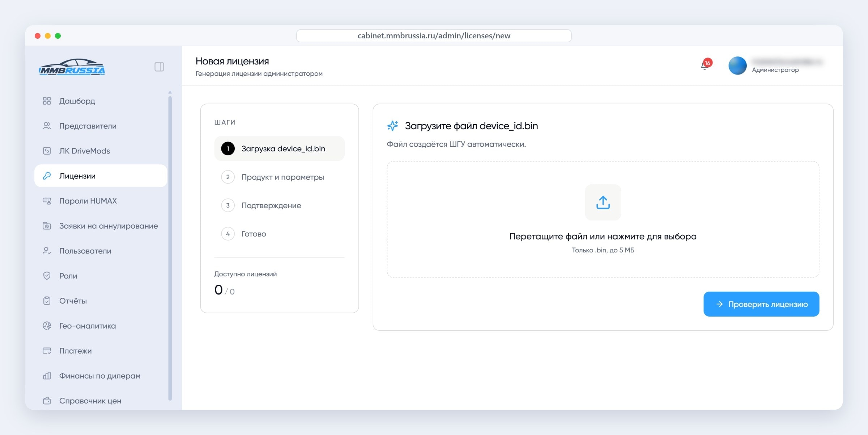Click the file dropzone text Перетащите файл
Viewport: 868px width, 435px height.
(603, 236)
